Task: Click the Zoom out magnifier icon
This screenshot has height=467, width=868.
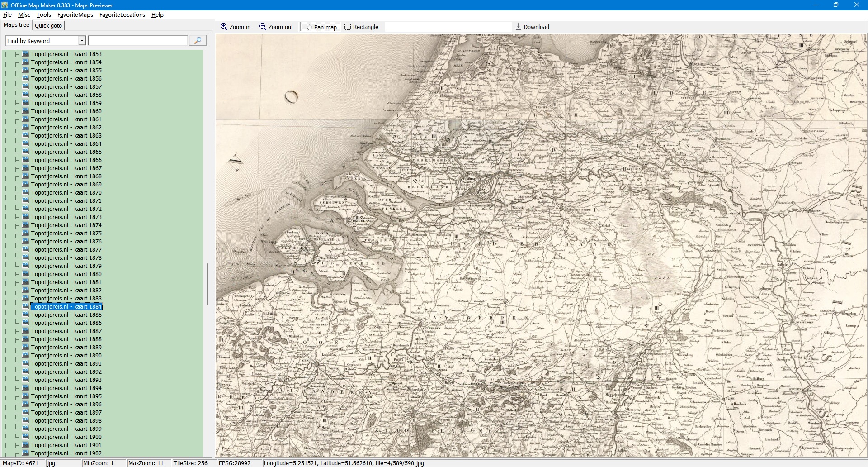Action: [x=263, y=27]
